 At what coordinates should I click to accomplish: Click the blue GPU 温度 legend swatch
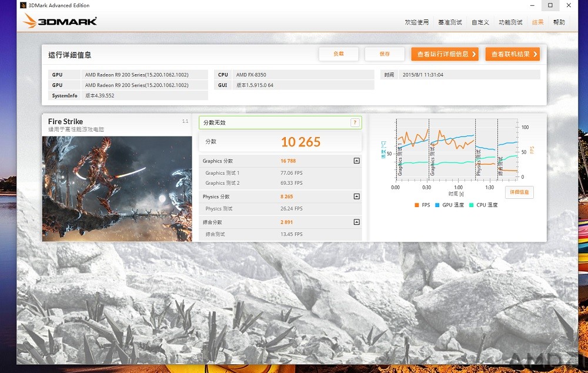(x=437, y=205)
